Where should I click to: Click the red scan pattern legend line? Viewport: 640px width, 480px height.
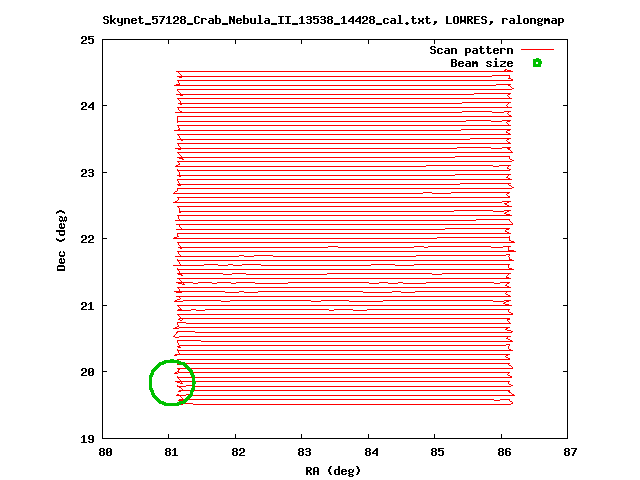pos(537,50)
